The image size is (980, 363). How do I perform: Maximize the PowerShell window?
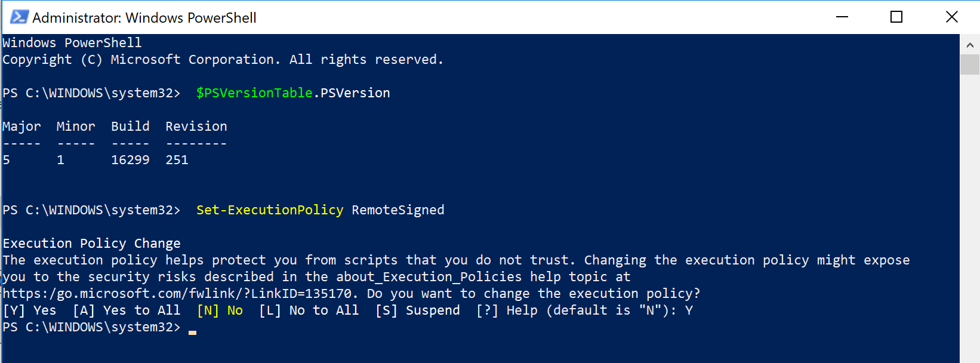[x=896, y=17]
